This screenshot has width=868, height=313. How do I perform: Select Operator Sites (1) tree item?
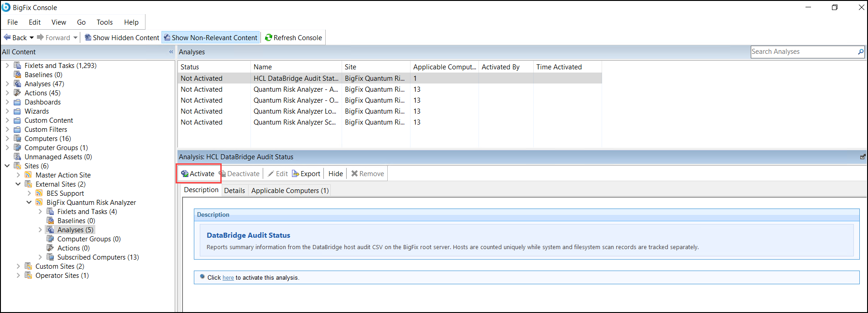click(62, 275)
